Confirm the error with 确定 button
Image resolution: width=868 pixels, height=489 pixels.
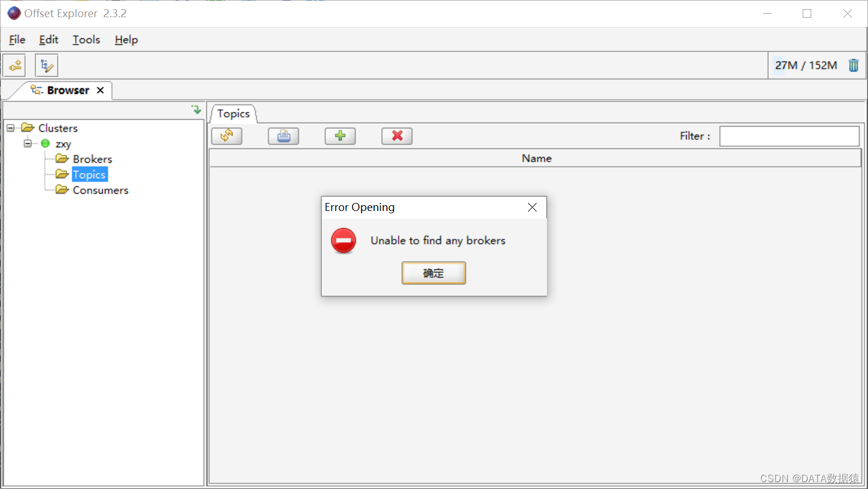pyautogui.click(x=433, y=273)
